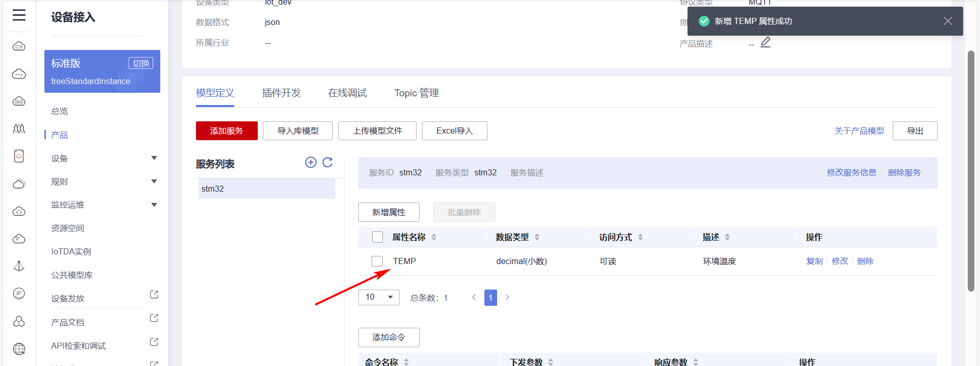Open external link icon beside 设备发放
Screen dimensions: 980x366
(x=154, y=295)
